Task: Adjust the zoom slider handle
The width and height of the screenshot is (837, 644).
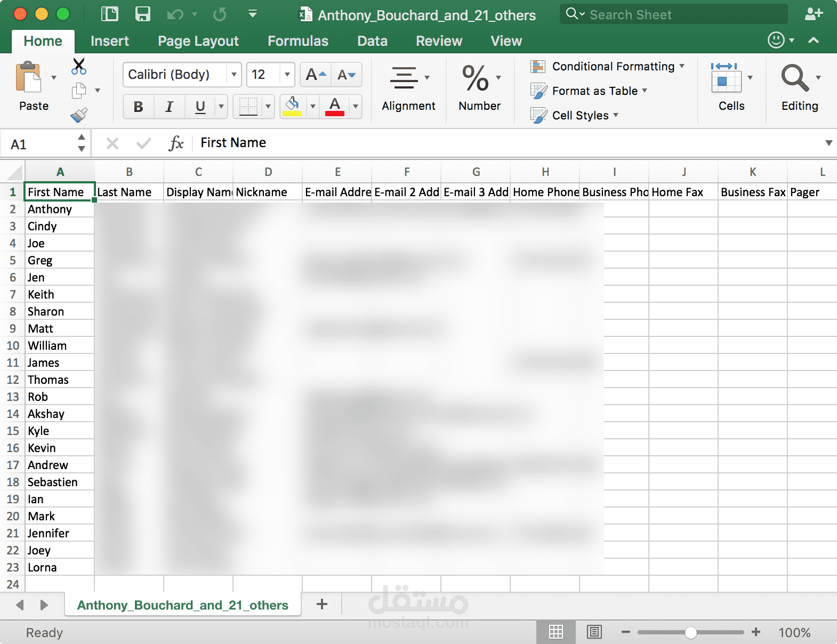Action: pyautogui.click(x=691, y=632)
